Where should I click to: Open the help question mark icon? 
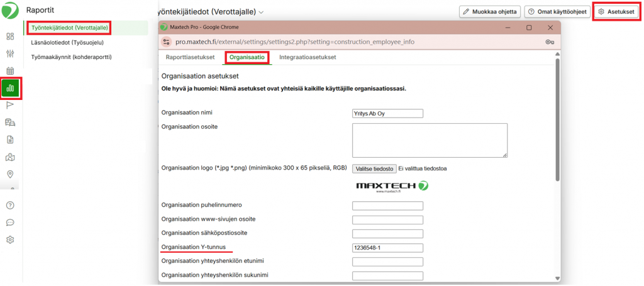(10, 205)
